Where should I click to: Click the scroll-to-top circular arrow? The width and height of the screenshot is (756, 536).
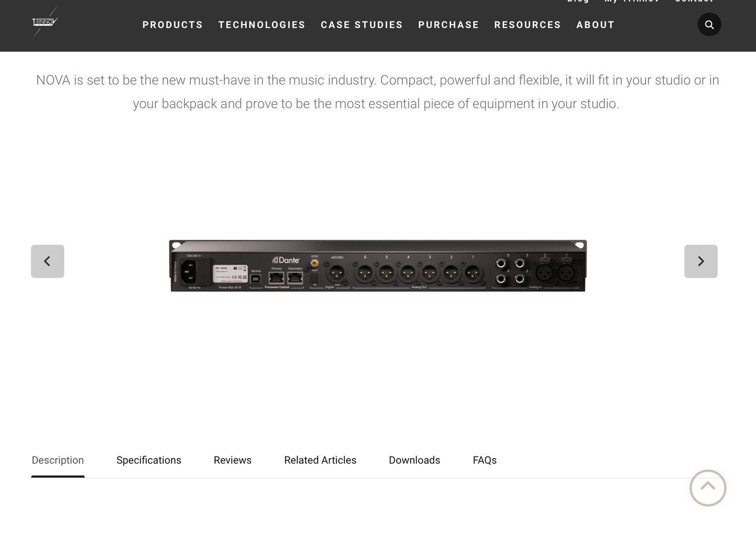tap(708, 488)
